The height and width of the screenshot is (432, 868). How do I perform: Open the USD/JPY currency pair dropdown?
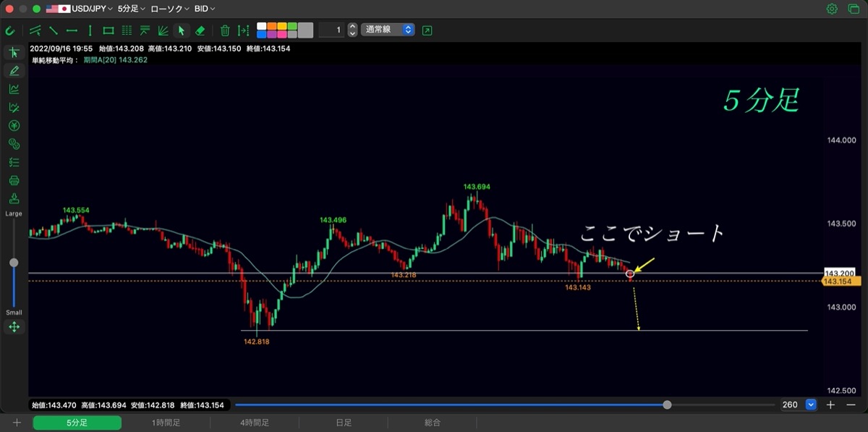78,9
